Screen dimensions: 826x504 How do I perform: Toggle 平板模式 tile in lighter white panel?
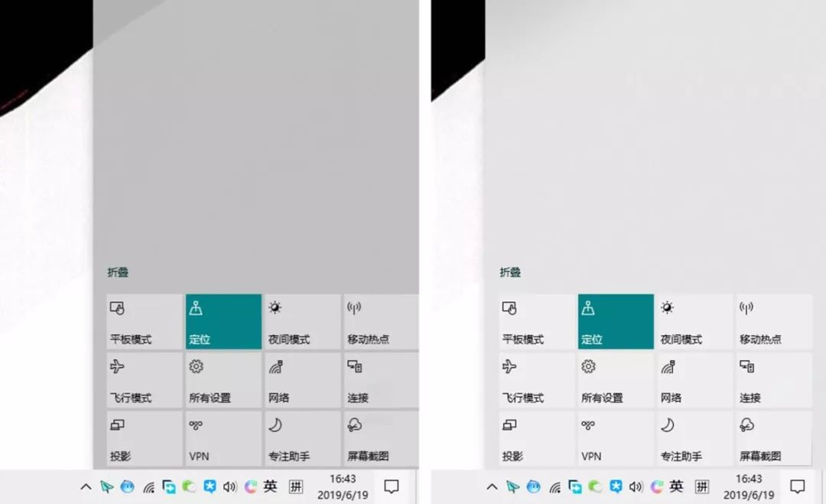[x=537, y=322]
